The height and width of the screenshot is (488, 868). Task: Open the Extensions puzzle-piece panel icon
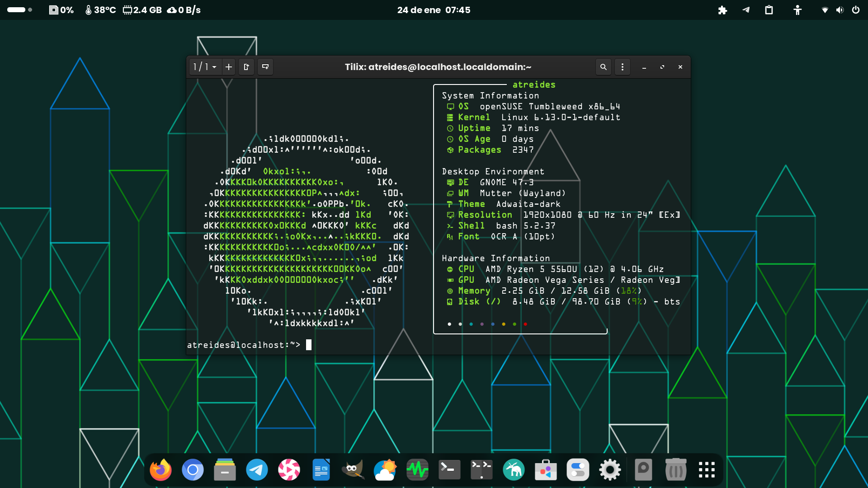point(722,10)
